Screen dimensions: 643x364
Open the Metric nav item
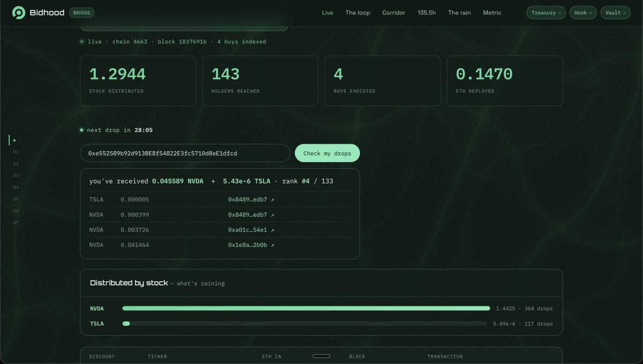[492, 13]
